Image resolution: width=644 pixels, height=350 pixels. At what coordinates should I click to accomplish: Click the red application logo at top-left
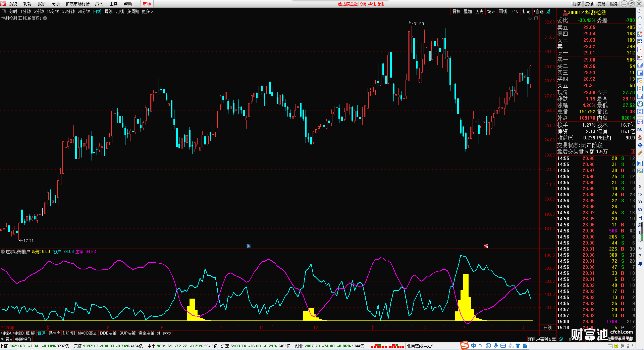(x=3, y=4)
